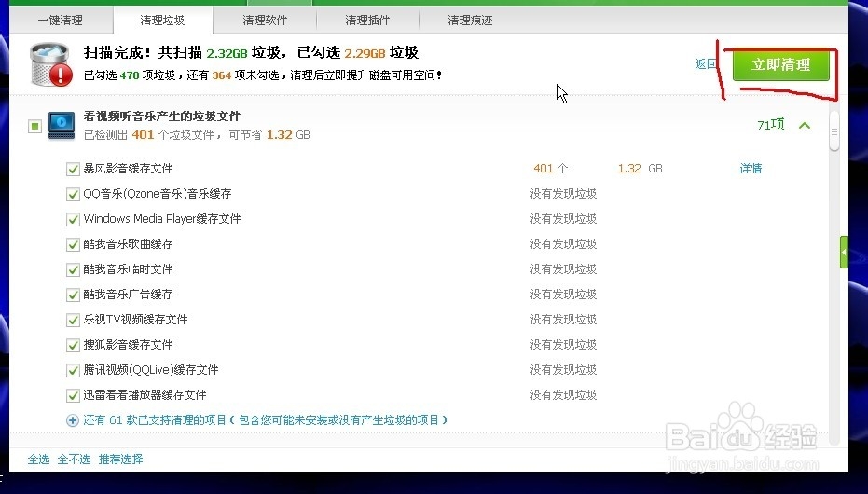Click 推荐选择 link
Image resolution: width=868 pixels, height=494 pixels.
coord(120,460)
